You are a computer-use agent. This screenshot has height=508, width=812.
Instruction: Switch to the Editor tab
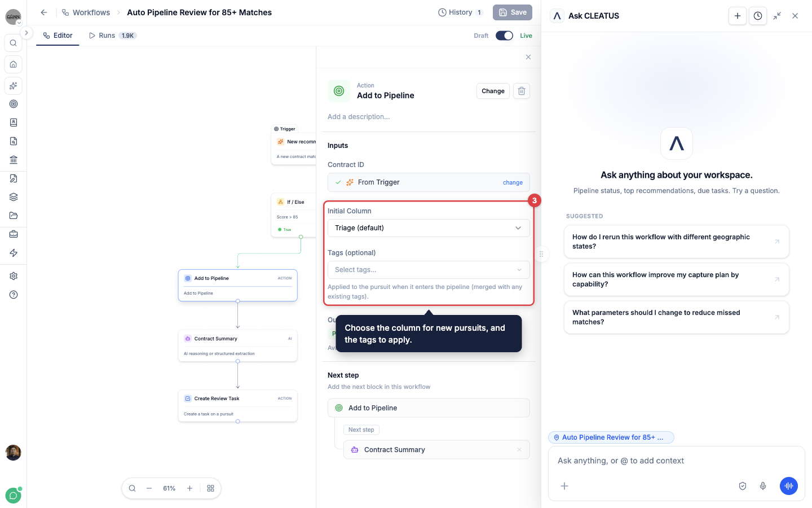(x=58, y=36)
